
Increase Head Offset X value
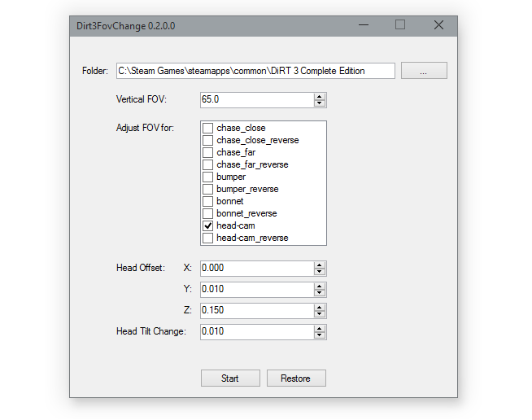click(x=319, y=265)
